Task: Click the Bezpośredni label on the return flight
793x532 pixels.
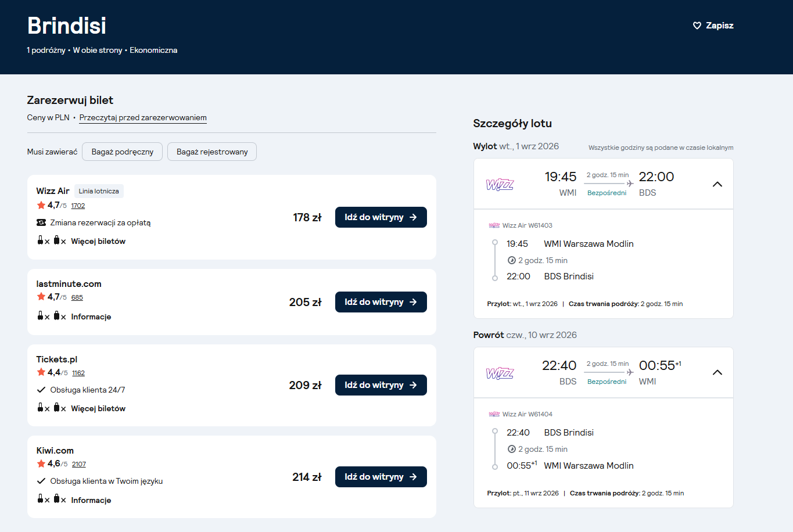Action: pos(607,382)
